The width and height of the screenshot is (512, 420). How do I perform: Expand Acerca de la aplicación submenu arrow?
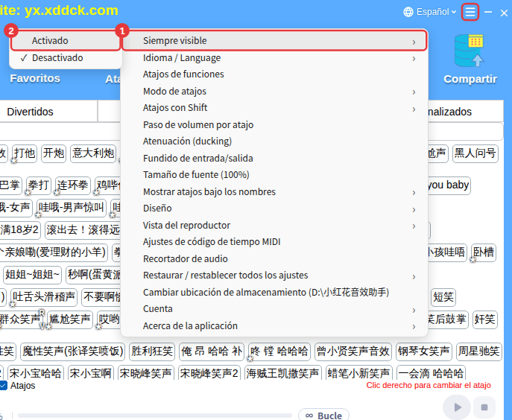414,327
